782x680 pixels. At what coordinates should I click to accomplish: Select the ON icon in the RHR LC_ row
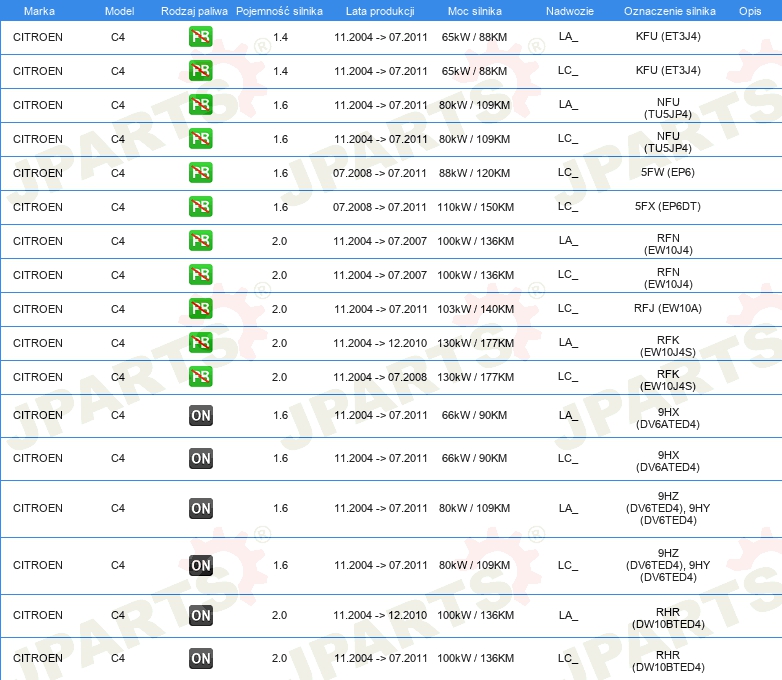point(201,658)
